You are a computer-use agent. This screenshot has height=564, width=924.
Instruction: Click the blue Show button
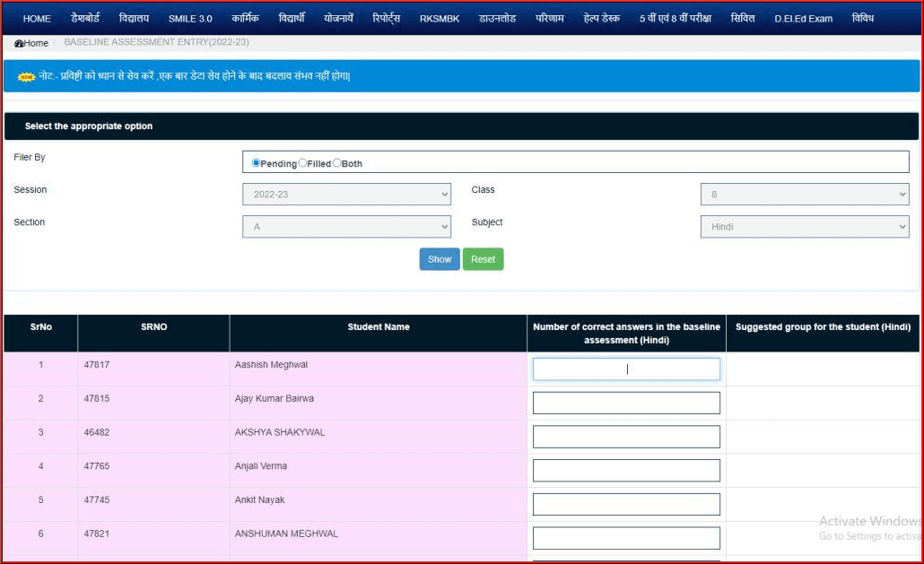(440, 259)
